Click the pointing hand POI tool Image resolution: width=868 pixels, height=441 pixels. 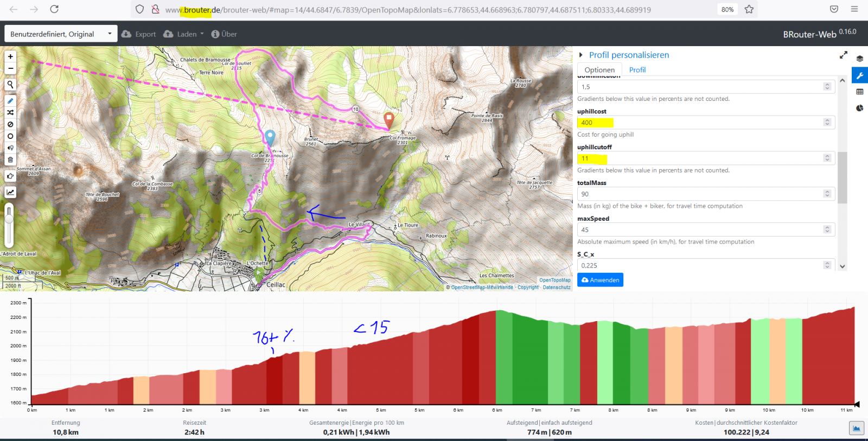coord(10,176)
